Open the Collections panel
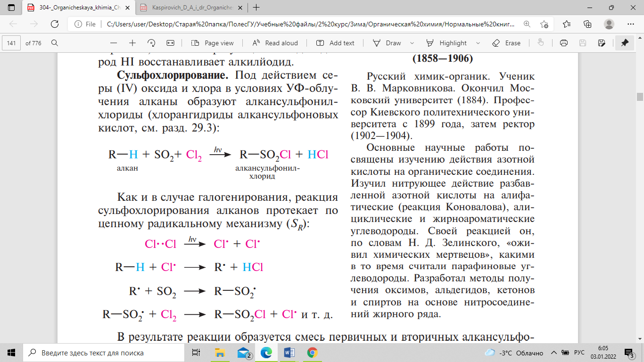Viewport: 644px width, 362px height. (x=587, y=24)
